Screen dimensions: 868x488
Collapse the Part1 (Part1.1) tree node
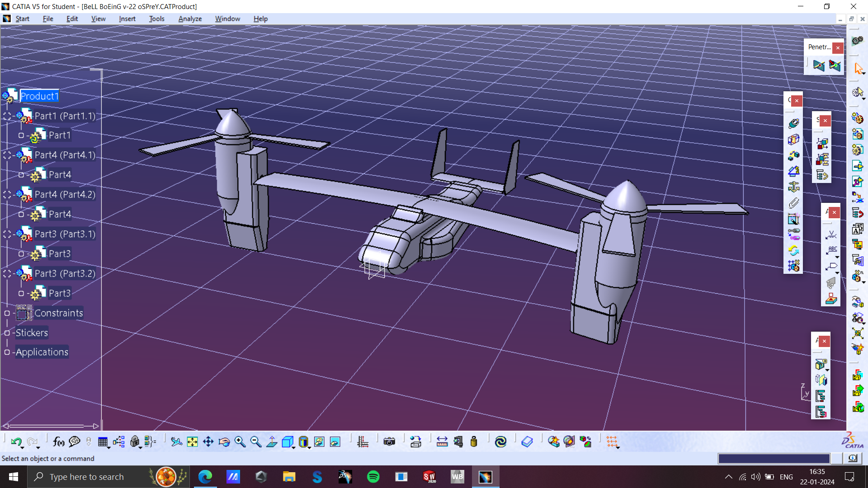coord(7,116)
